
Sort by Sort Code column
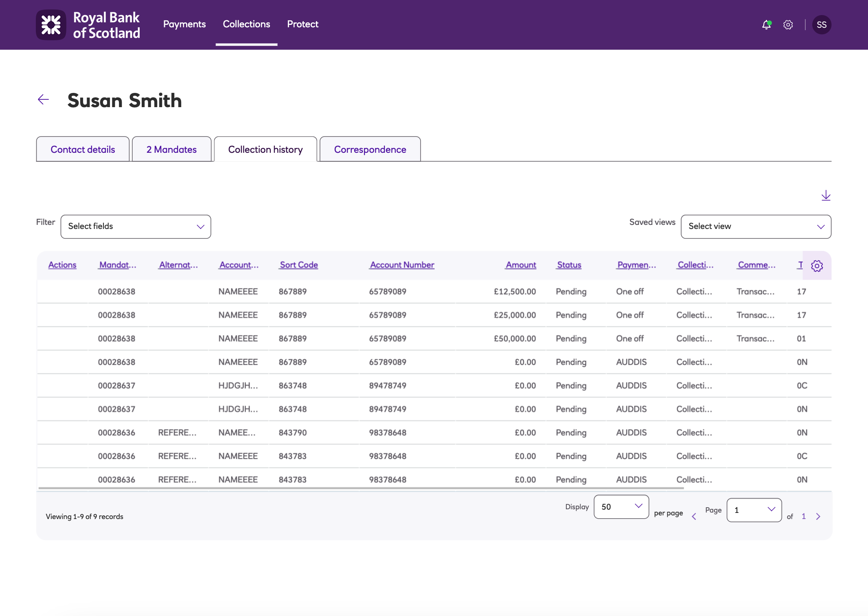[299, 265]
